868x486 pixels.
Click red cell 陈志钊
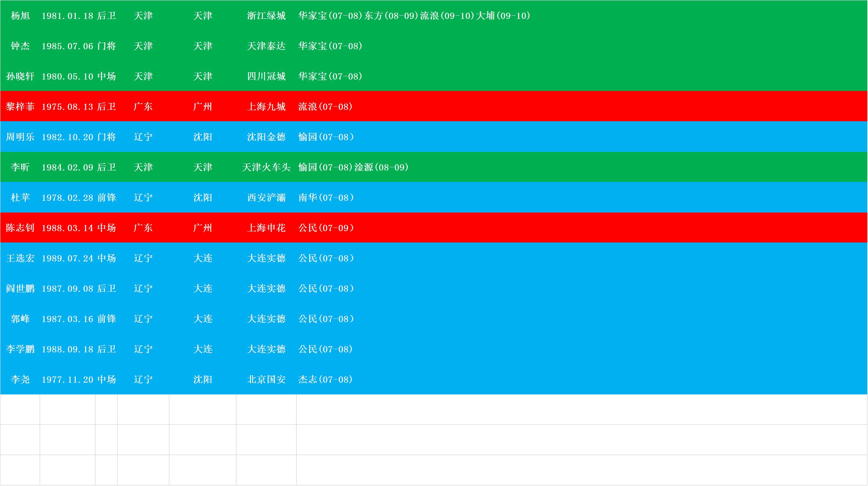(x=20, y=228)
